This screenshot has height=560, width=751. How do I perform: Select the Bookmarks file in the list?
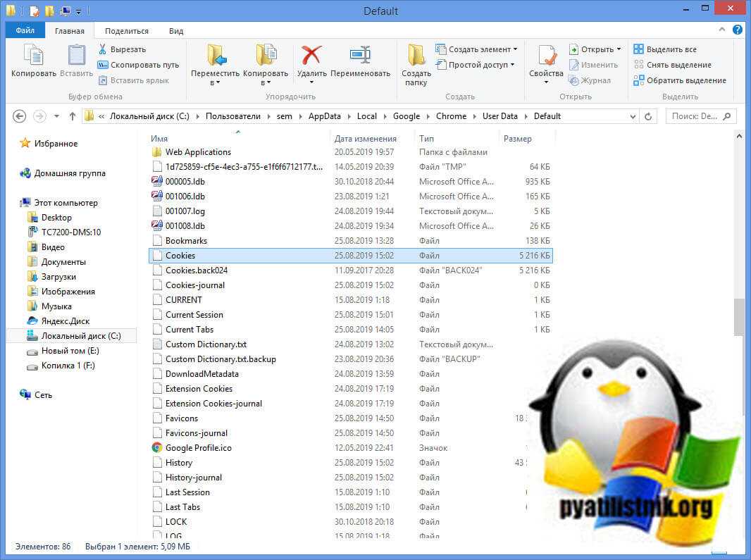pos(186,241)
